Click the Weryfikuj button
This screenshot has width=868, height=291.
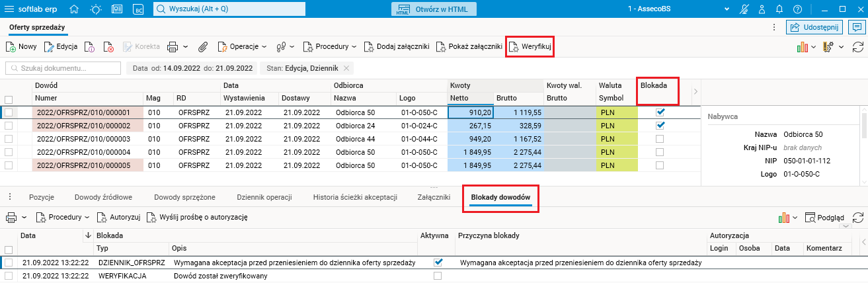(x=529, y=47)
